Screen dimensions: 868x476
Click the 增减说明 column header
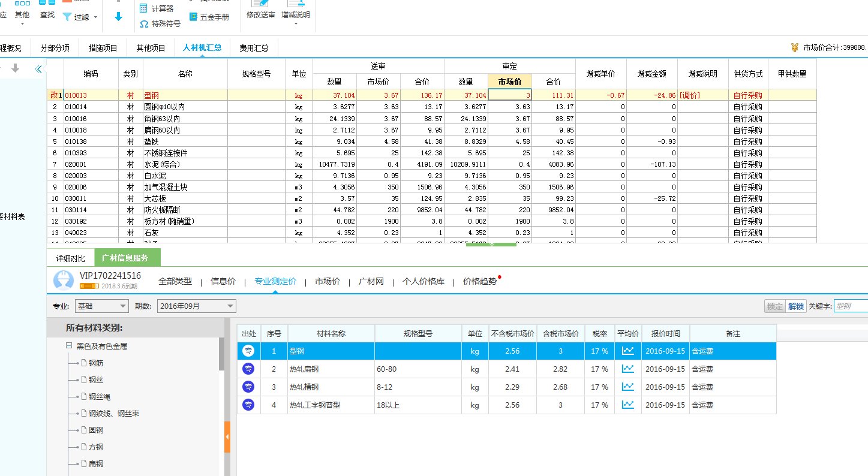click(x=702, y=74)
